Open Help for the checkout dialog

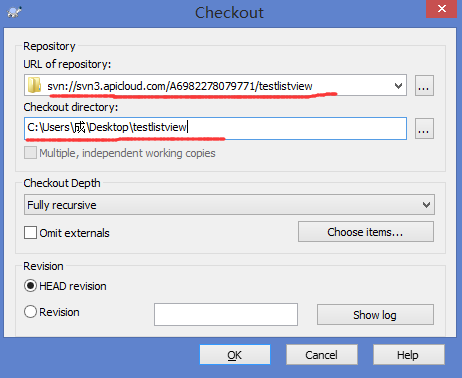409,355
